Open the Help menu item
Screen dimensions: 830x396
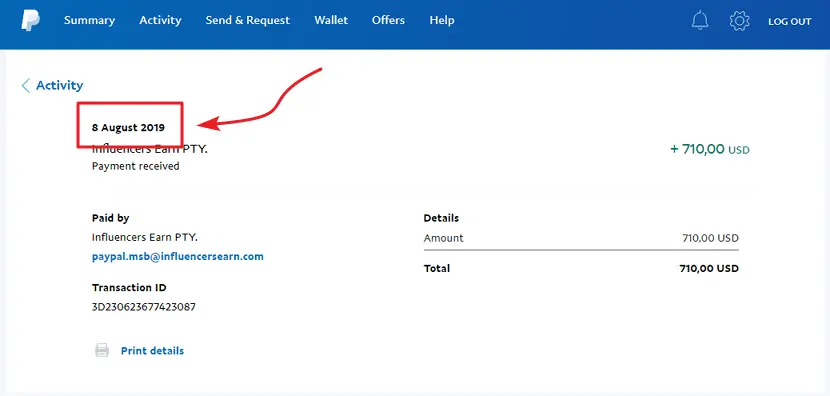[442, 20]
